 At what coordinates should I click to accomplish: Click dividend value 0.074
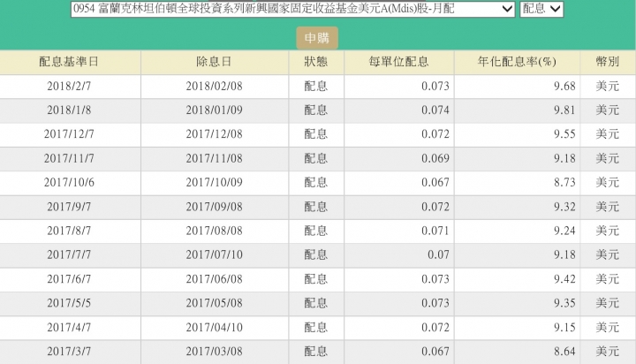pyautogui.click(x=435, y=110)
